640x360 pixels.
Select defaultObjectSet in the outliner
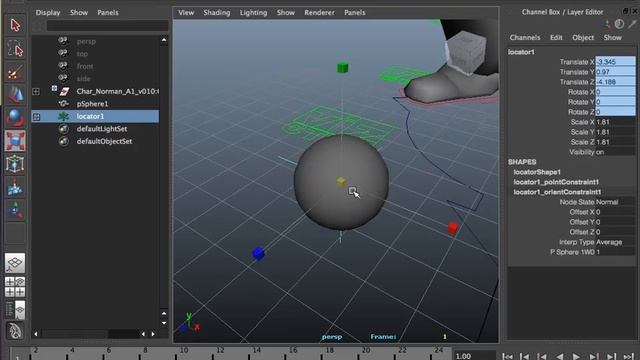[104, 141]
